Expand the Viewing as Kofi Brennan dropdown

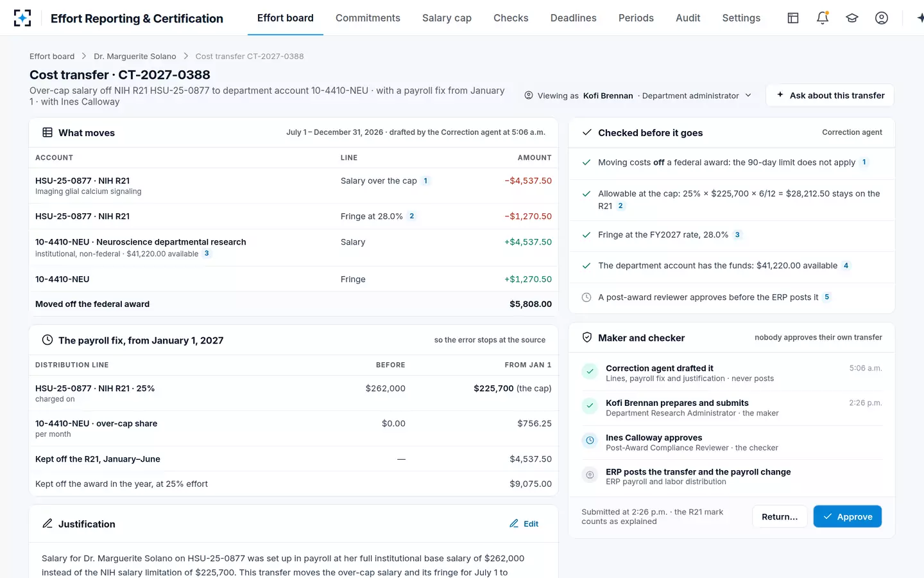pyautogui.click(x=638, y=95)
